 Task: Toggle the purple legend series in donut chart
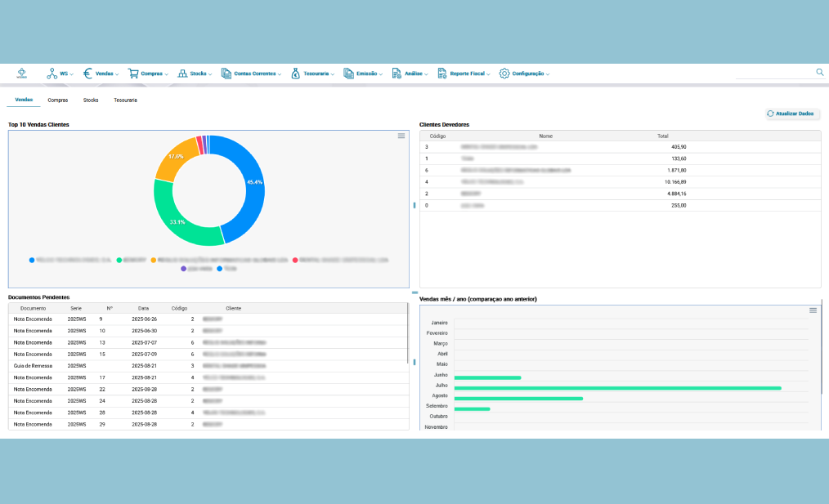pyautogui.click(x=184, y=268)
